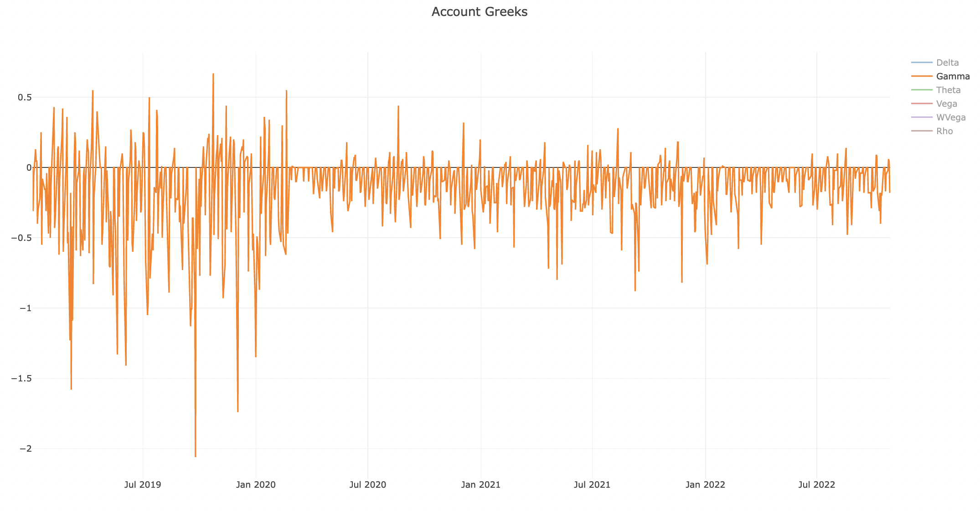Click the blue Delta legend line marker
Image resolution: width=980 pixels, height=511 pixels.
coord(922,63)
